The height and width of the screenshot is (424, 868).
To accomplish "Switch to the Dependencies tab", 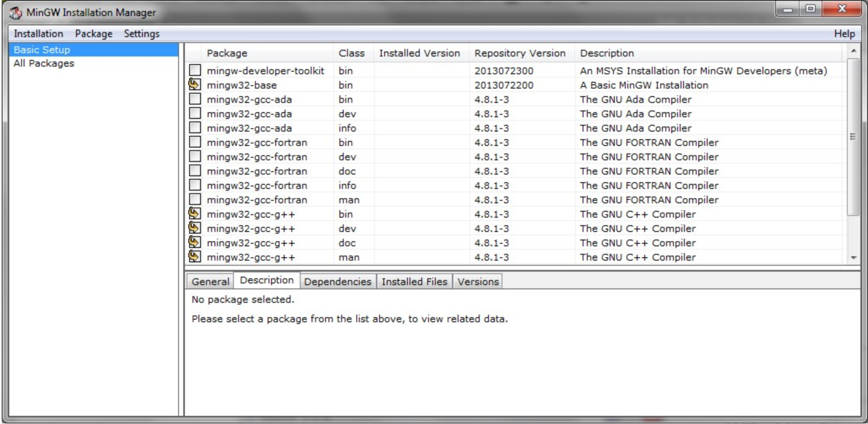I will click(x=338, y=281).
